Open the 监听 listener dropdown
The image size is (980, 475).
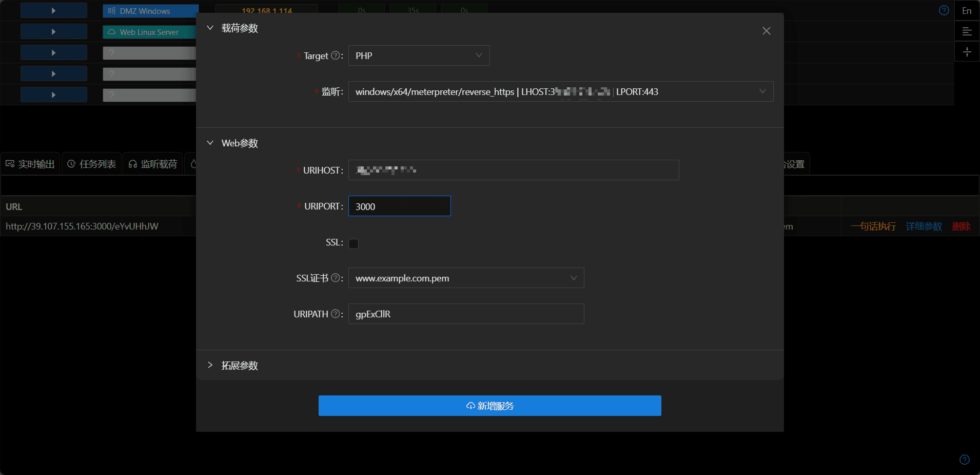(x=561, y=91)
